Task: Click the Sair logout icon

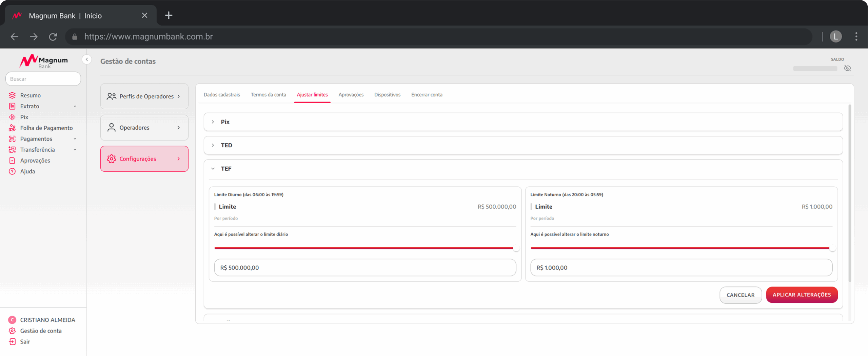Action: click(x=12, y=342)
